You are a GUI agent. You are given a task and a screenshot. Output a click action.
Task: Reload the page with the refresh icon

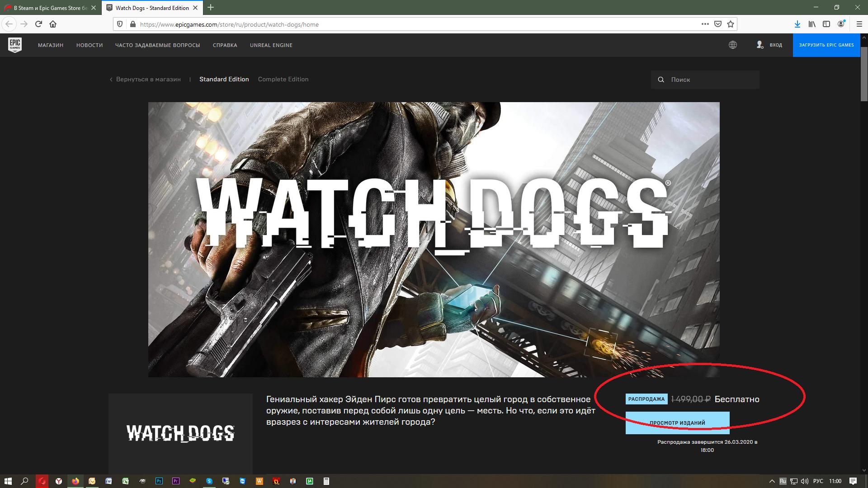click(38, 24)
